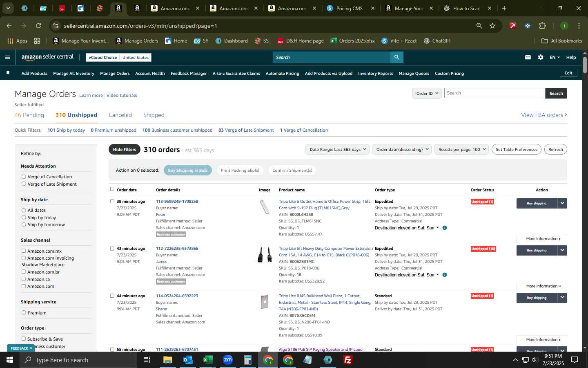
Task: Open the RJ45 wall plate product thumbnail
Action: 265,302
